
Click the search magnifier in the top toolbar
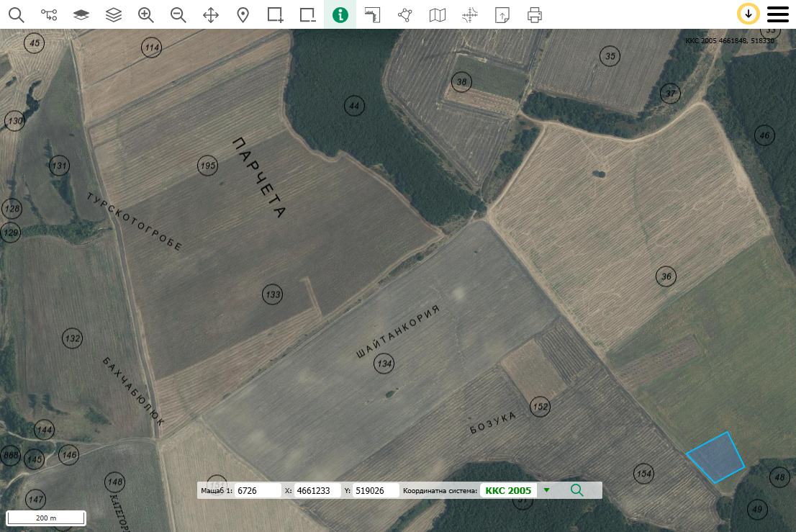(x=16, y=14)
